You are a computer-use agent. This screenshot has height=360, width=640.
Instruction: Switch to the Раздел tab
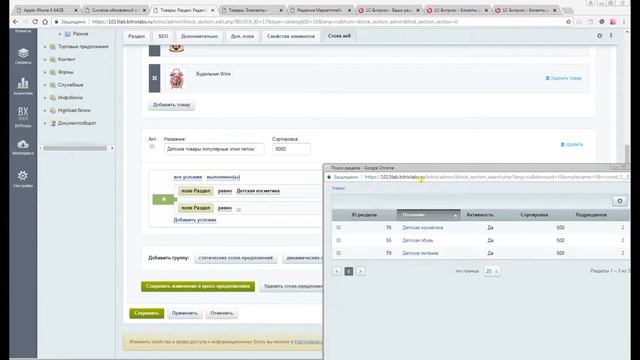pos(136,36)
